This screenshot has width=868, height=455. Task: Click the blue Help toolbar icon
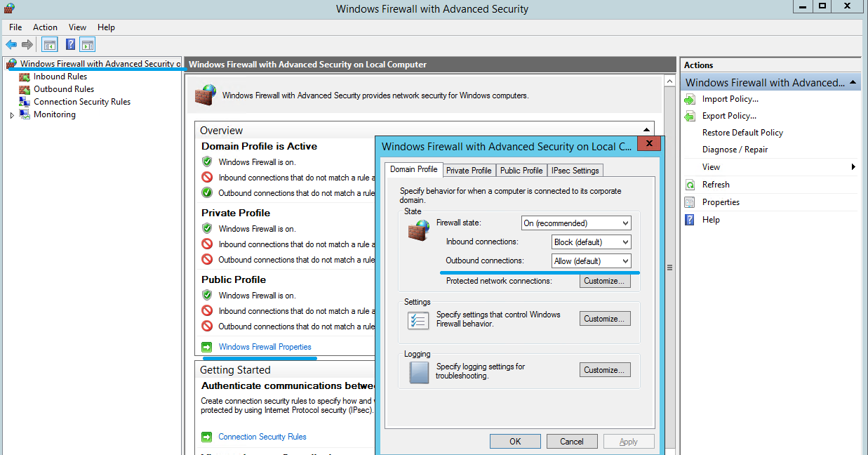[x=70, y=45]
